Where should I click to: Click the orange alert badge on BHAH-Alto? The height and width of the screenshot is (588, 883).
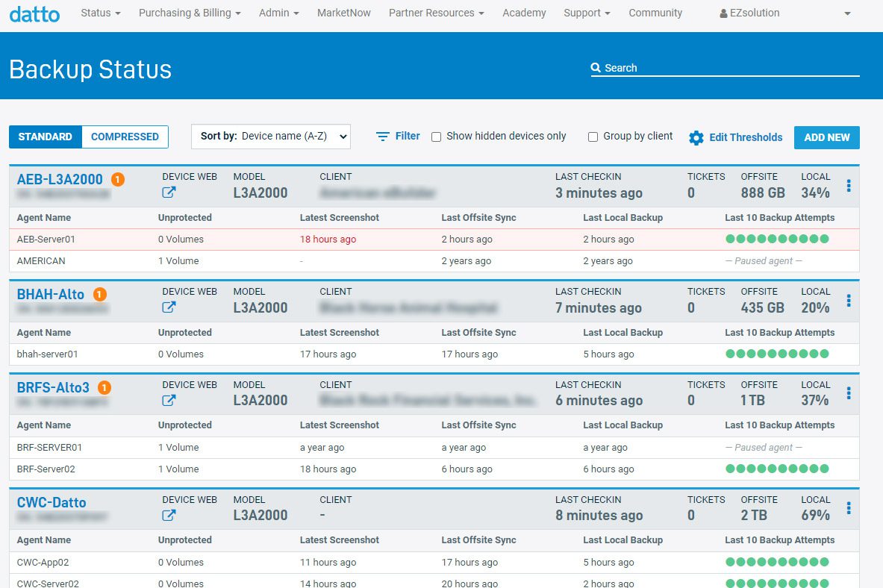click(100, 294)
